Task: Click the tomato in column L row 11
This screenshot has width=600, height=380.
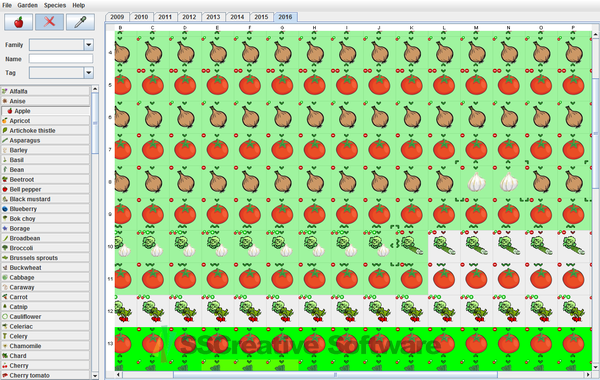Action: (x=444, y=279)
